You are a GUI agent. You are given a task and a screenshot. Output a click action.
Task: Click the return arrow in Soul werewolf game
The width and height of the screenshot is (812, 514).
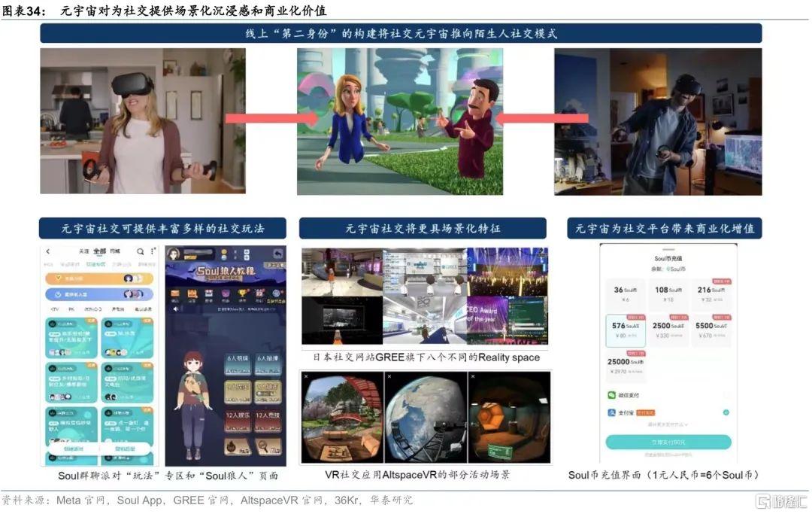pos(278,254)
